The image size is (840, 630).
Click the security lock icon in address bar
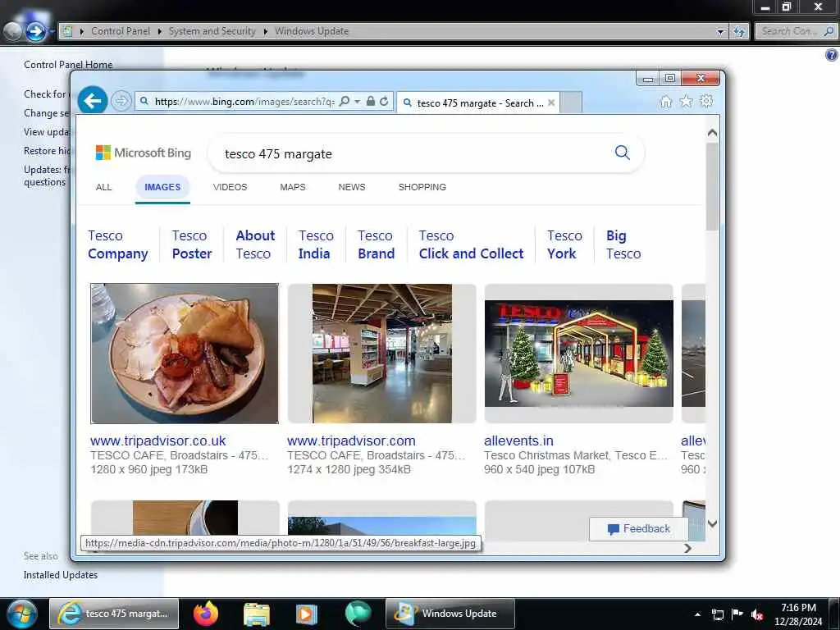370,101
